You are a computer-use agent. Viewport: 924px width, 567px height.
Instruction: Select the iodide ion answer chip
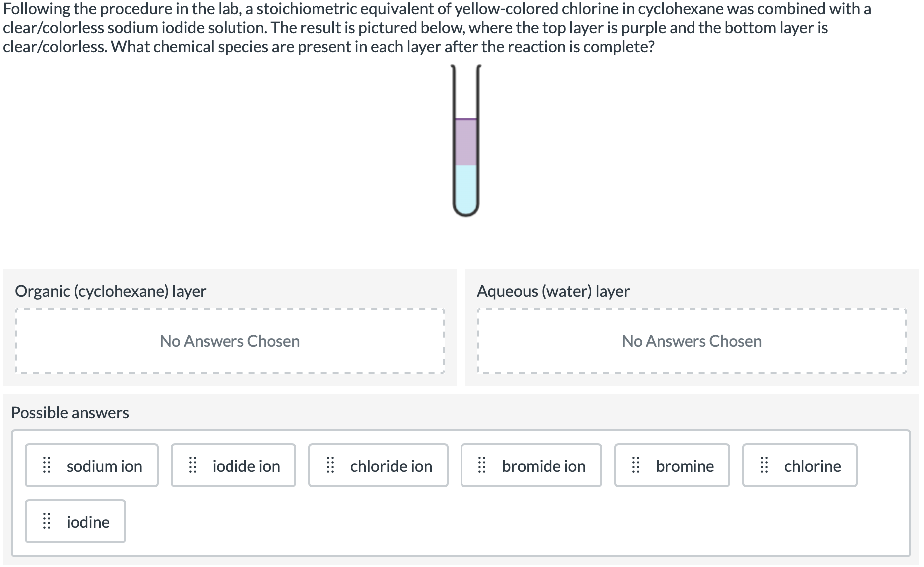(233, 465)
